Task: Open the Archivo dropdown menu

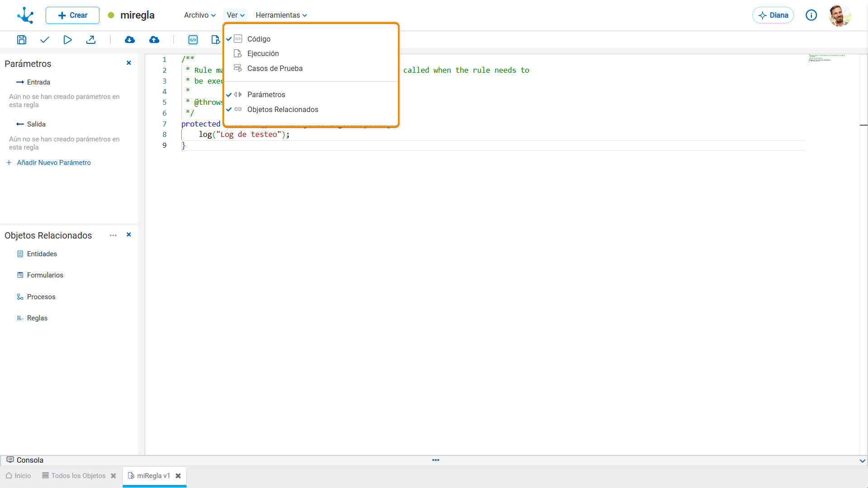Action: pos(199,15)
